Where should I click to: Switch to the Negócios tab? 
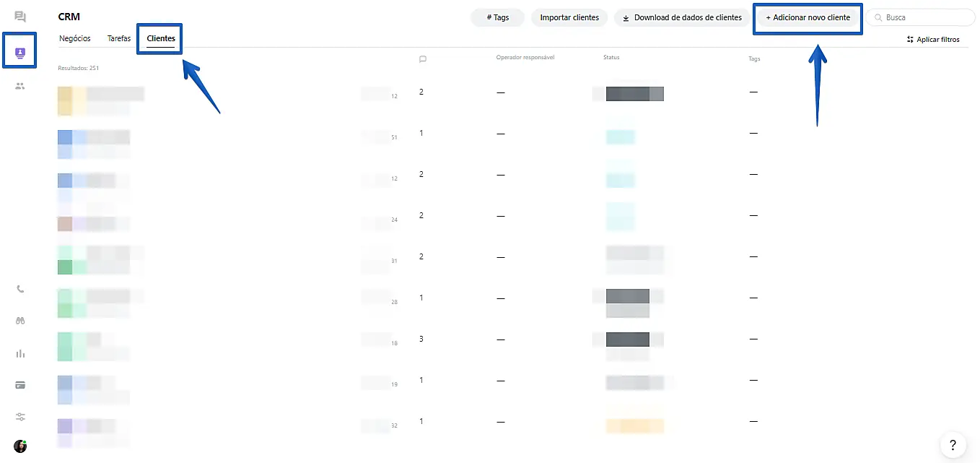(x=75, y=38)
